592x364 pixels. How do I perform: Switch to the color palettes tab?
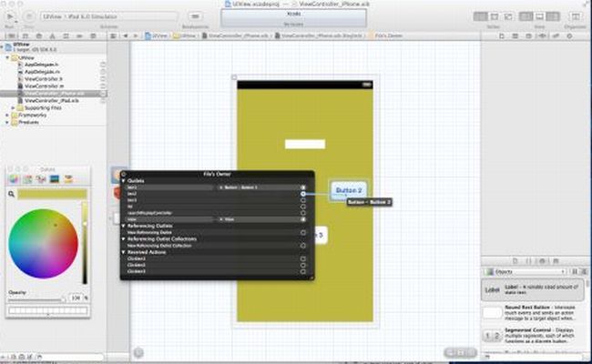pos(41,179)
